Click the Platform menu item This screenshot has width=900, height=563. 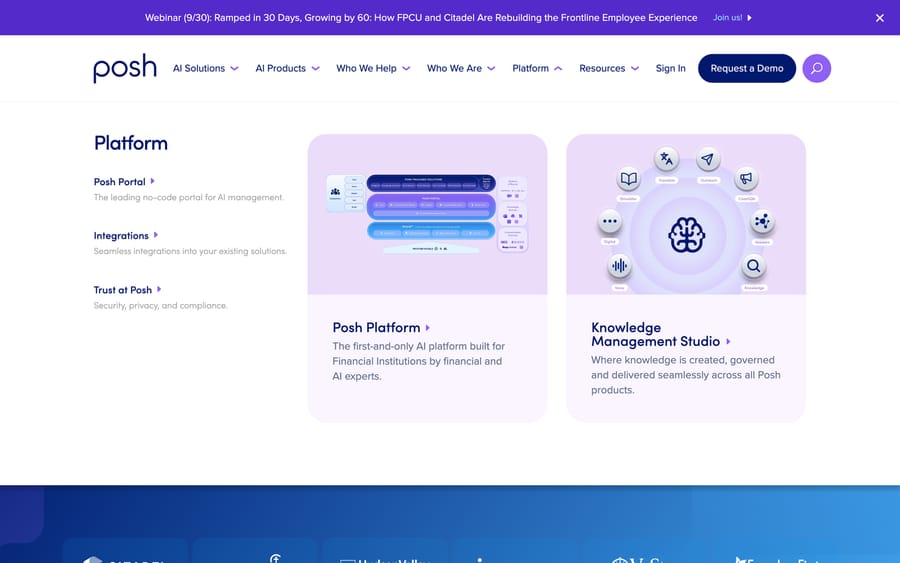pos(530,68)
